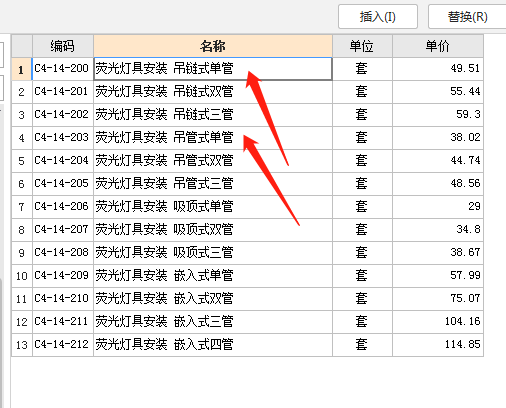The width and height of the screenshot is (506, 408).
Task: Select the 单价 column header
Action: pos(438,46)
